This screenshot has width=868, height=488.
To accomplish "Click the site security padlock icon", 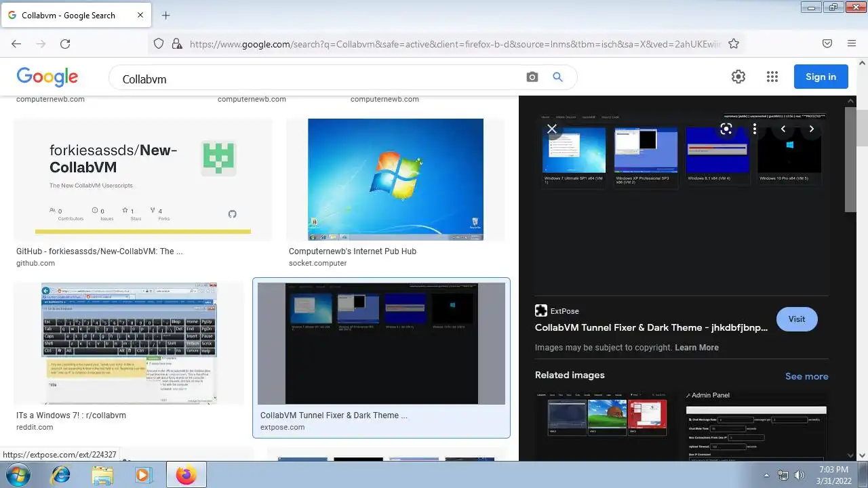I will click(x=176, y=44).
